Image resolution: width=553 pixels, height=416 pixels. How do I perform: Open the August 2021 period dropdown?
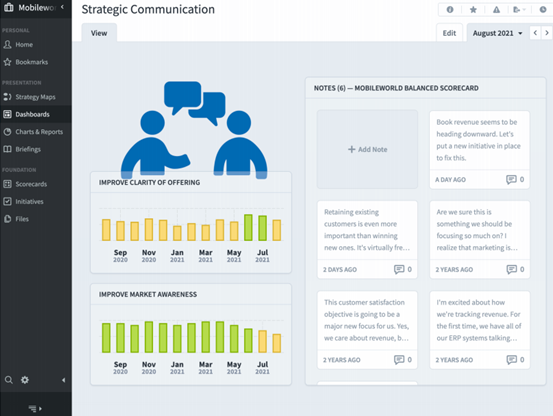(497, 33)
